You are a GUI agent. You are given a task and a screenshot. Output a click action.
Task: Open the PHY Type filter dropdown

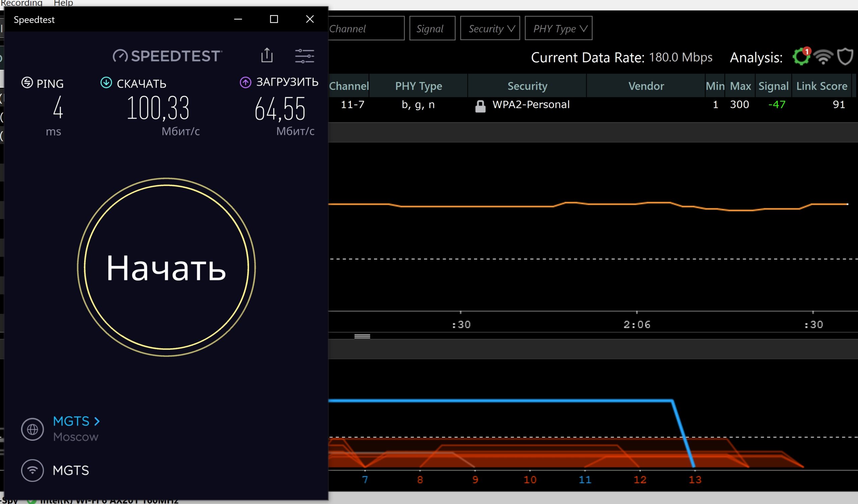coord(558,28)
